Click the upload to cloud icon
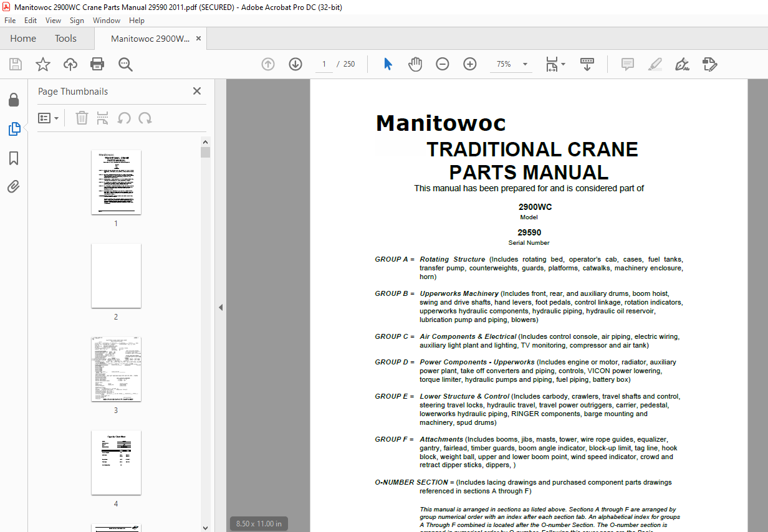 tap(70, 64)
